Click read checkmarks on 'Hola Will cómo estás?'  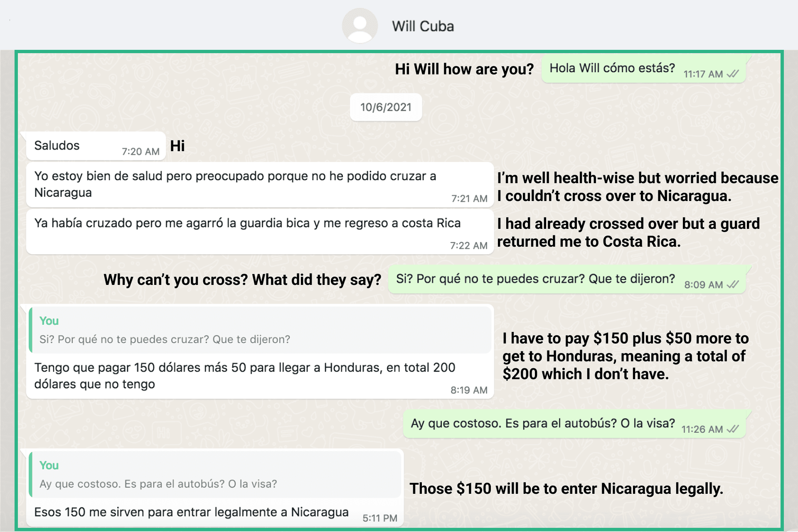coord(733,74)
